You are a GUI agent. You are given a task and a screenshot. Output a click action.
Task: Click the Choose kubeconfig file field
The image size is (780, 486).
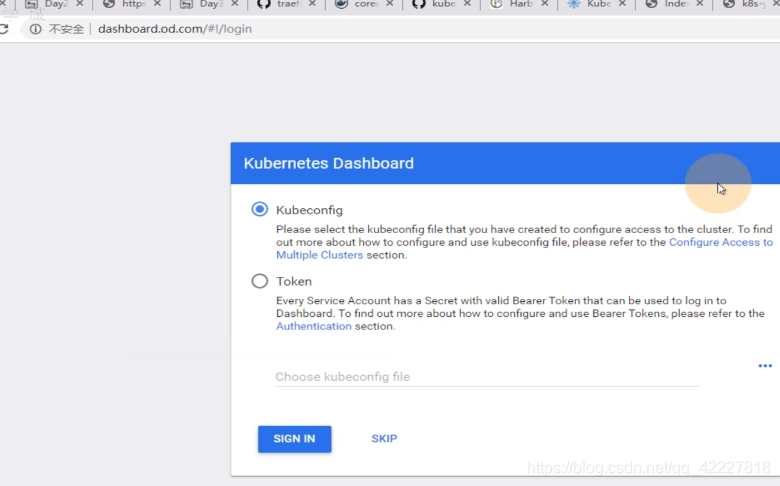[x=487, y=377]
